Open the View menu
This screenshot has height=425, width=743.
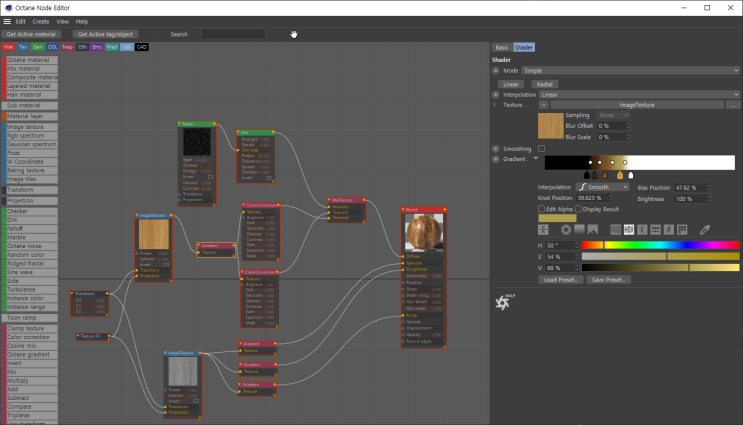pos(63,22)
